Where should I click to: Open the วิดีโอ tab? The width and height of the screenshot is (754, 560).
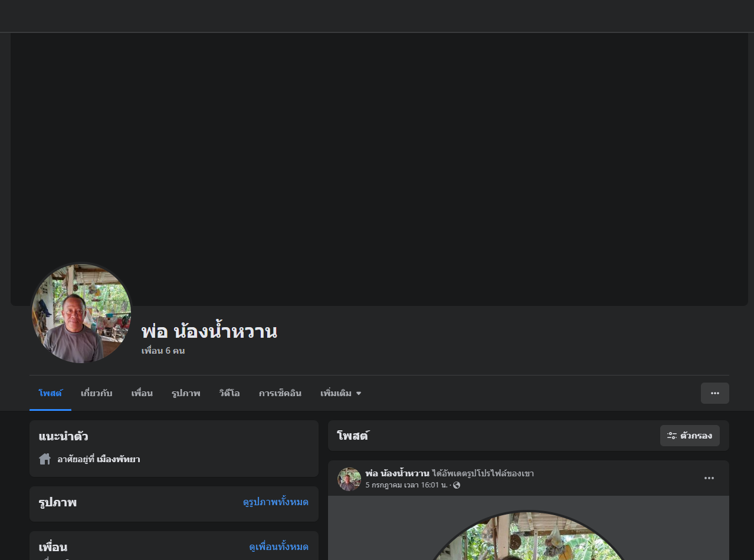[x=229, y=393]
